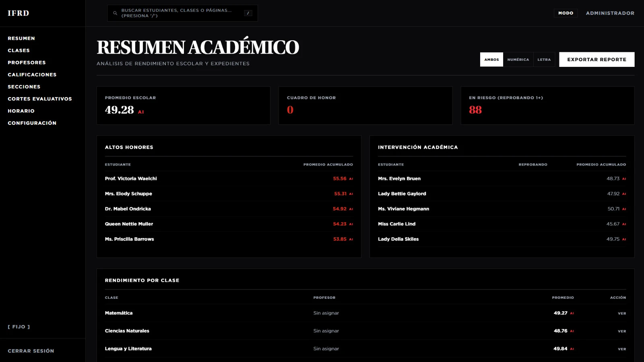Toggle the MODO button in header

point(566,13)
